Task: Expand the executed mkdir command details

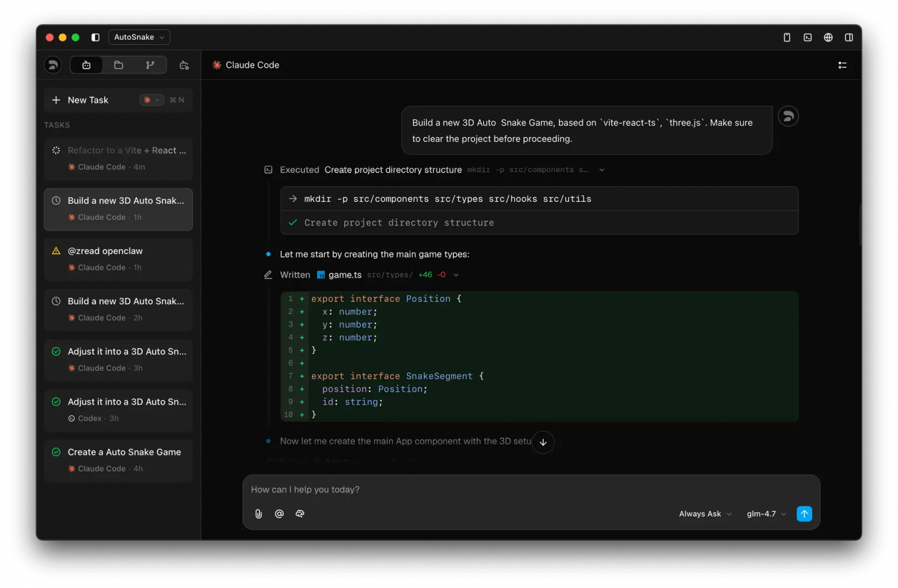Action: pos(601,170)
